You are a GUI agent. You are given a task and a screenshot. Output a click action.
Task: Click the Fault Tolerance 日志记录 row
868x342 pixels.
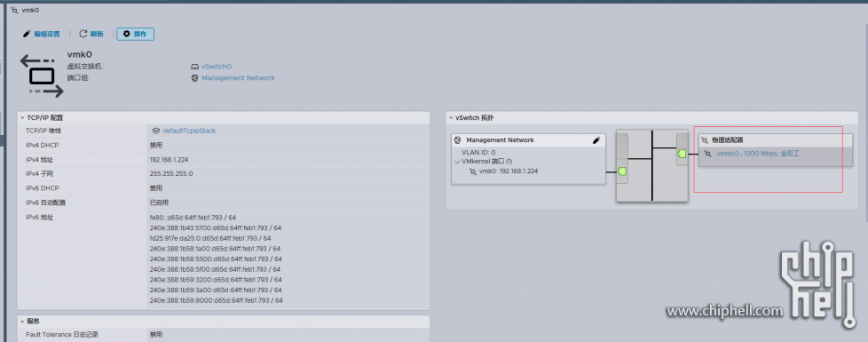(x=224, y=335)
